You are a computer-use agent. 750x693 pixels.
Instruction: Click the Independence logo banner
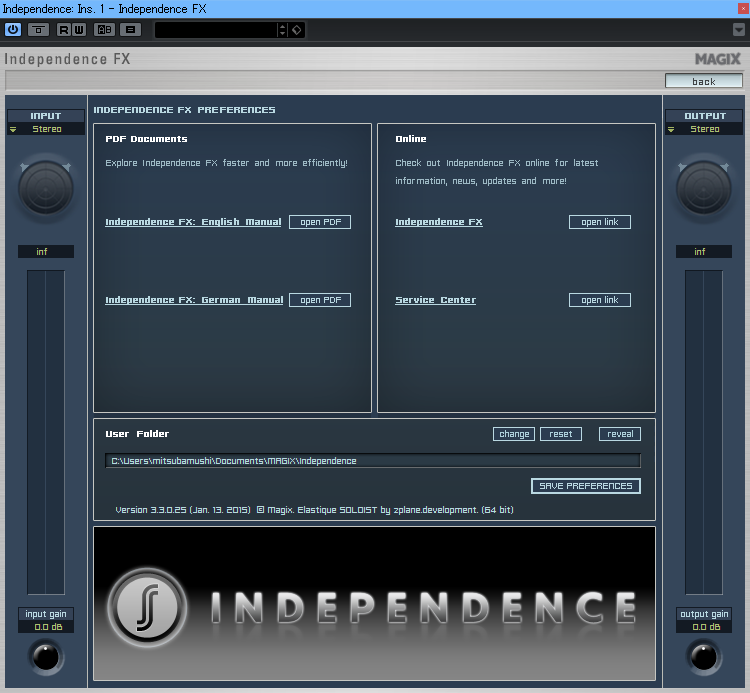pos(375,604)
